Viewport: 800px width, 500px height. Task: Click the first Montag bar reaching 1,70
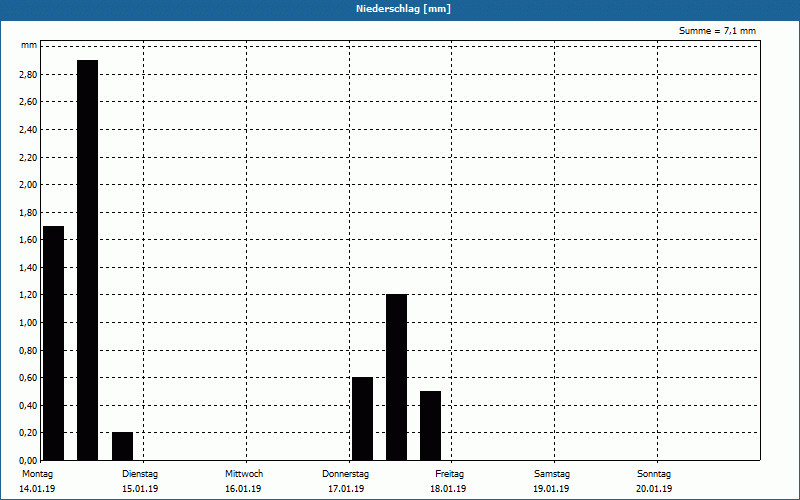pos(53,343)
